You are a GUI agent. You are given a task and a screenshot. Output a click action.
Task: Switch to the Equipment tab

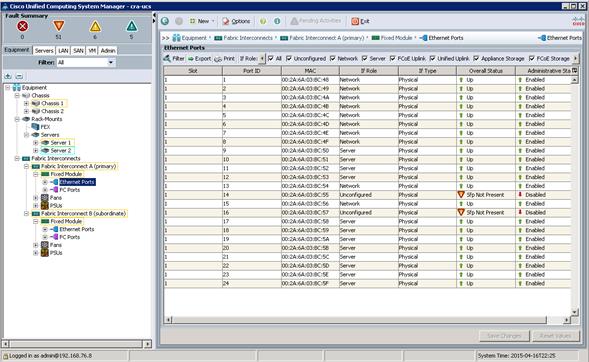tap(17, 50)
